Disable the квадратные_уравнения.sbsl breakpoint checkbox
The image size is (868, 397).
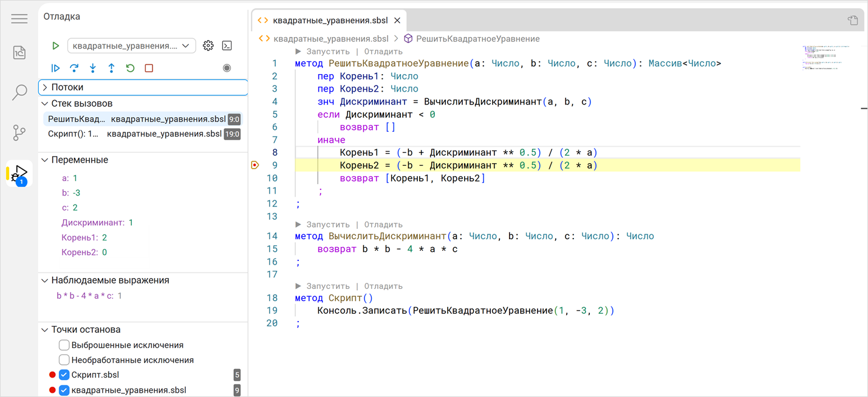pyautogui.click(x=64, y=390)
